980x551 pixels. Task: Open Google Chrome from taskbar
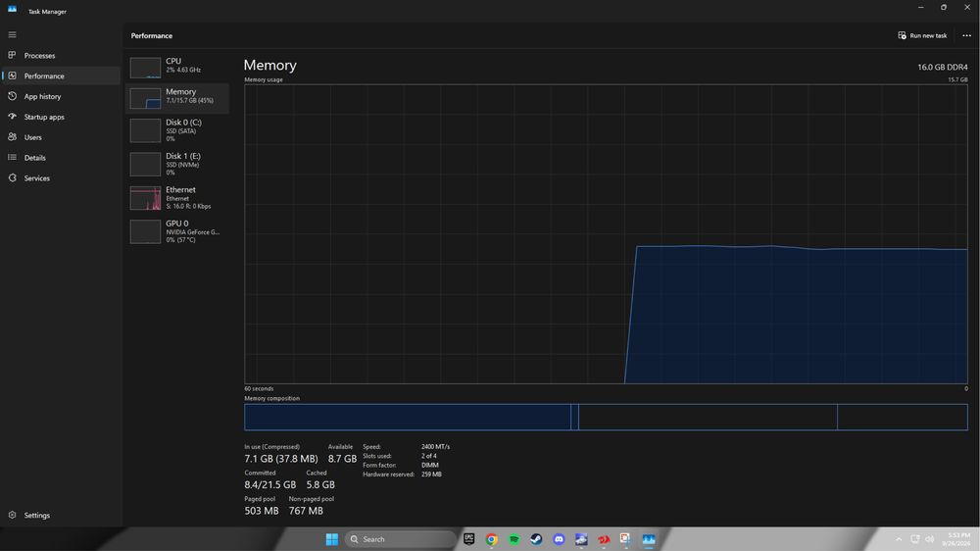(491, 539)
